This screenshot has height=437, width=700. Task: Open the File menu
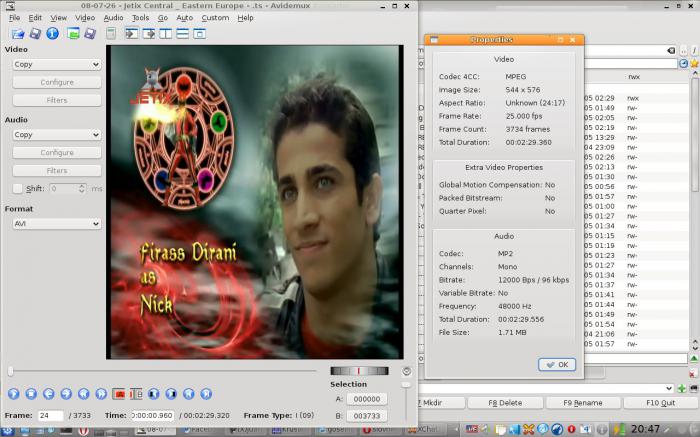point(14,17)
